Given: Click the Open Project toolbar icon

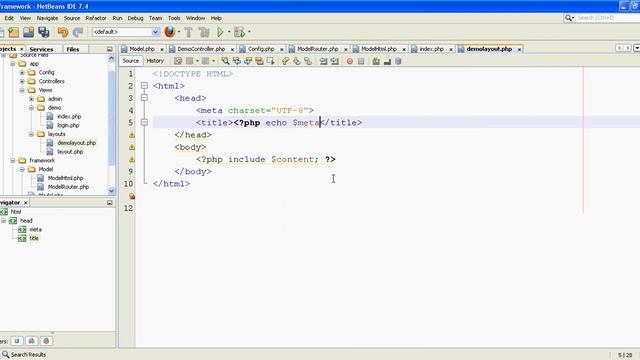Looking at the screenshot, I should tap(28, 32).
